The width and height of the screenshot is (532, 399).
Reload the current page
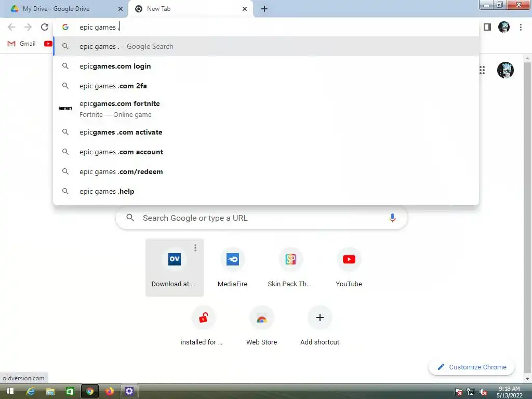[x=45, y=27]
